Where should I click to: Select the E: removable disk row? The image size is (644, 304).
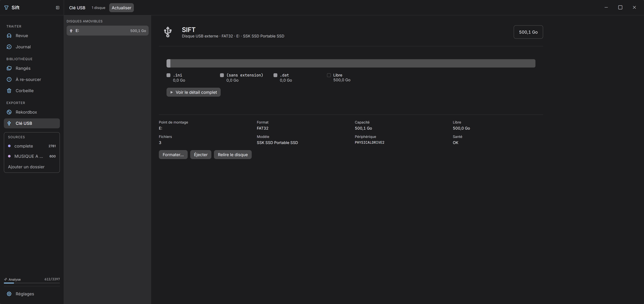(x=108, y=31)
